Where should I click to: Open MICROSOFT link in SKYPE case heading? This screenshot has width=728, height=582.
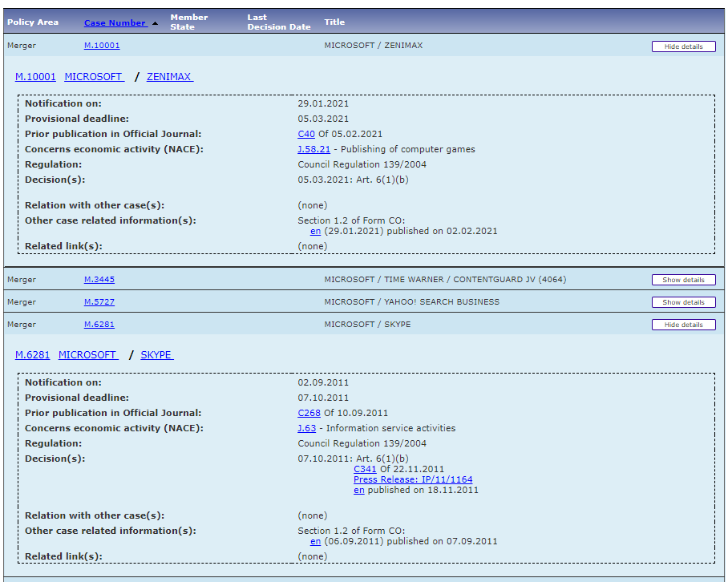(x=88, y=355)
